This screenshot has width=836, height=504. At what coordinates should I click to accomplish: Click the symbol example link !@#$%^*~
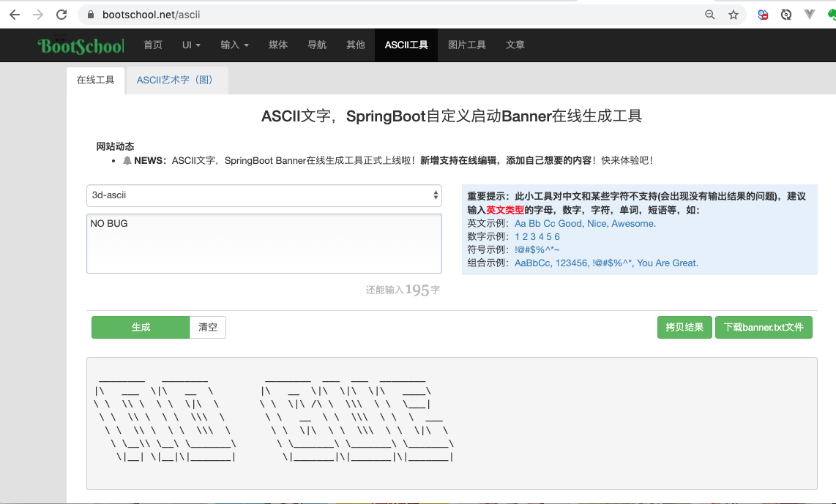click(537, 250)
